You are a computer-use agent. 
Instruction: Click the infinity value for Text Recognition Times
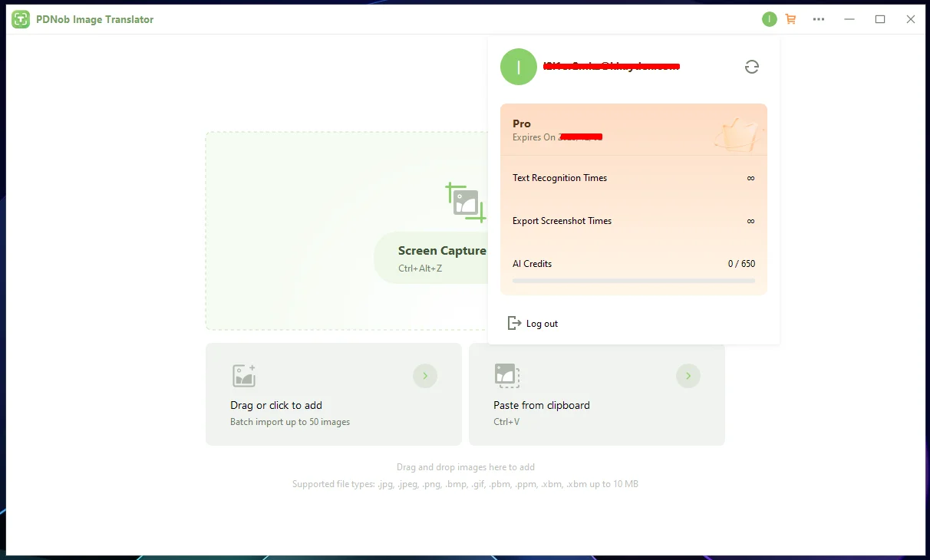pos(750,178)
